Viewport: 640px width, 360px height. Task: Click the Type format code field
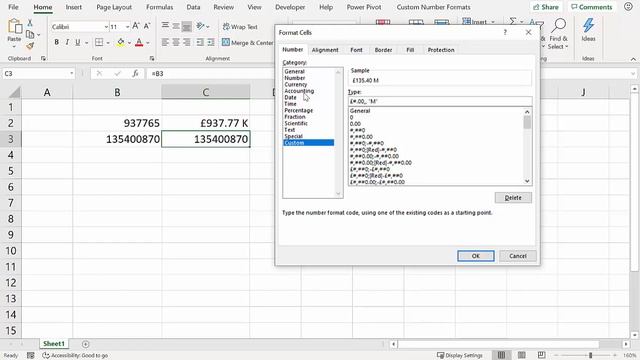coord(440,101)
